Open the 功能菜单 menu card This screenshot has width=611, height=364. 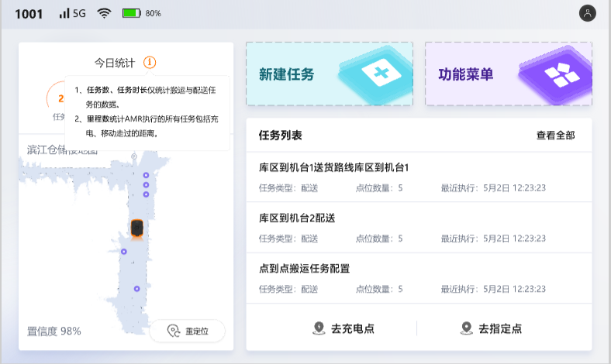tap(508, 74)
